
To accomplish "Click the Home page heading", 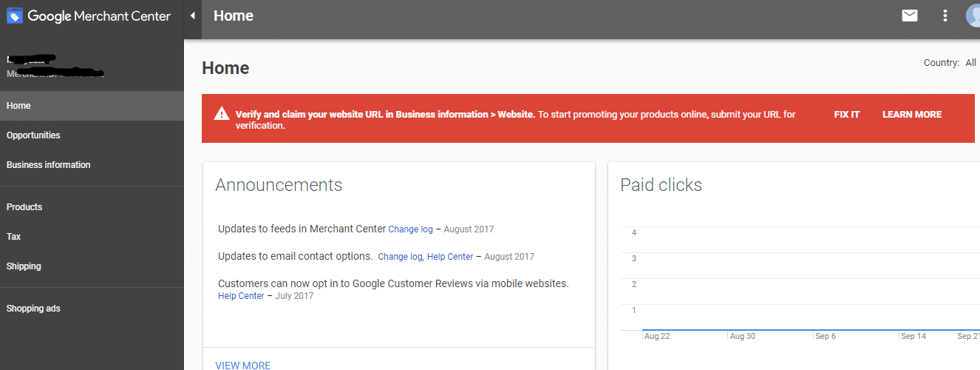I will click(x=225, y=68).
